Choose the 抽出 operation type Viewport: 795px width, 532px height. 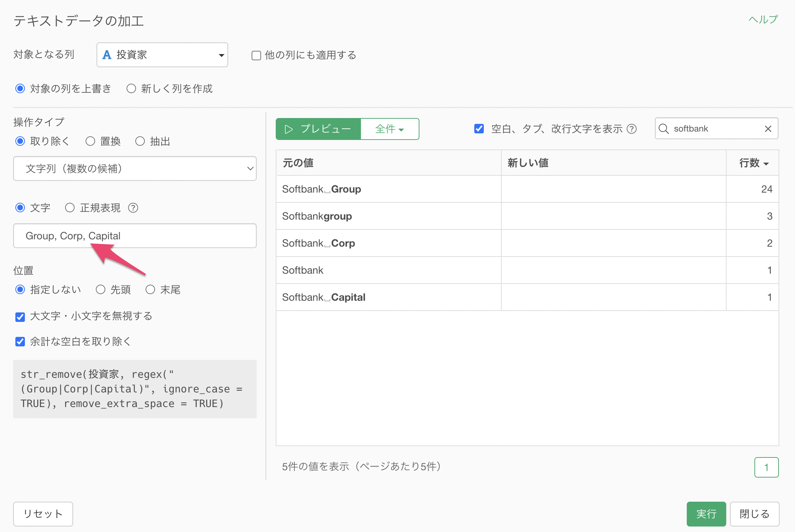[140, 141]
